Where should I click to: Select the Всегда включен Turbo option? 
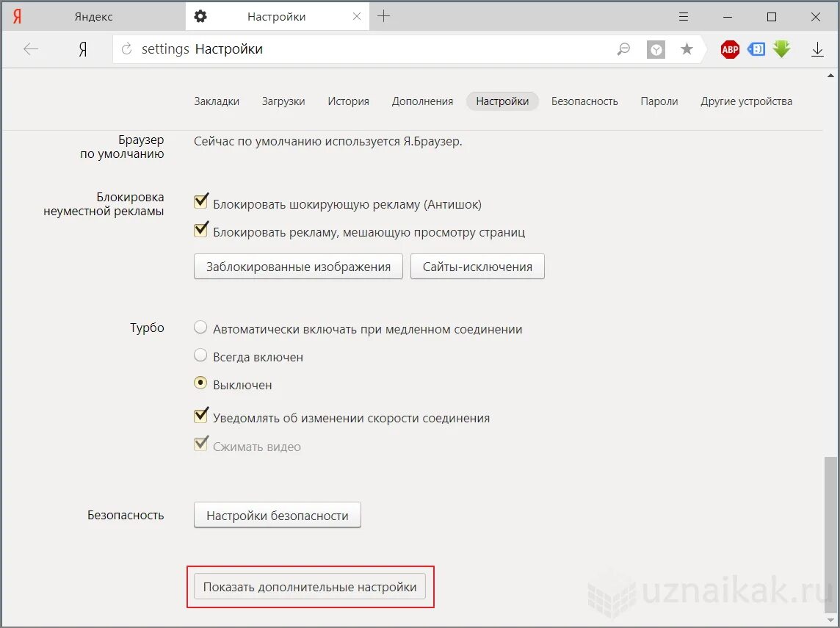click(200, 355)
